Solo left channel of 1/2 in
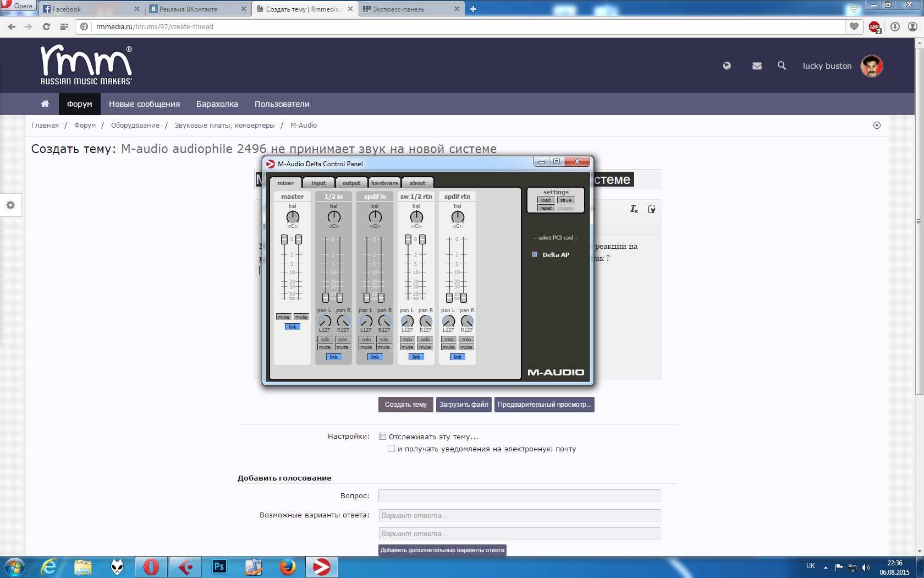The image size is (924, 578). (325, 339)
